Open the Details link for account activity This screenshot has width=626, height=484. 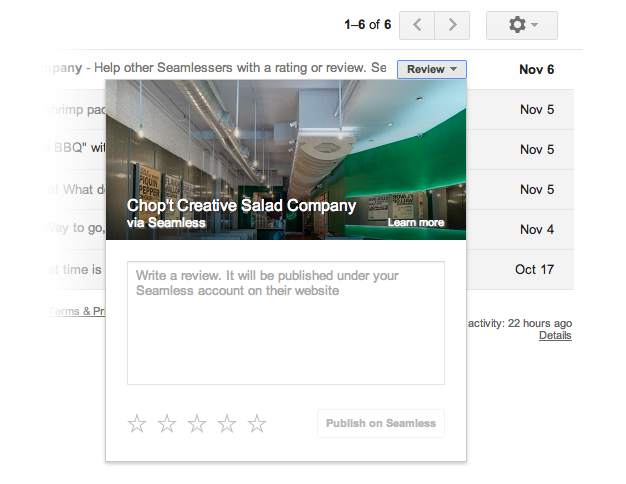click(555, 335)
